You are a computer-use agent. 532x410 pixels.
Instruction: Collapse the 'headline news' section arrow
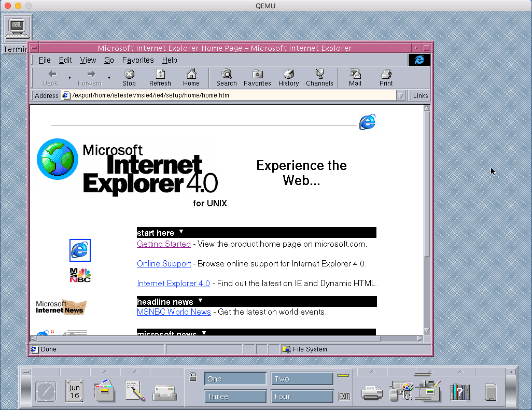click(x=201, y=301)
